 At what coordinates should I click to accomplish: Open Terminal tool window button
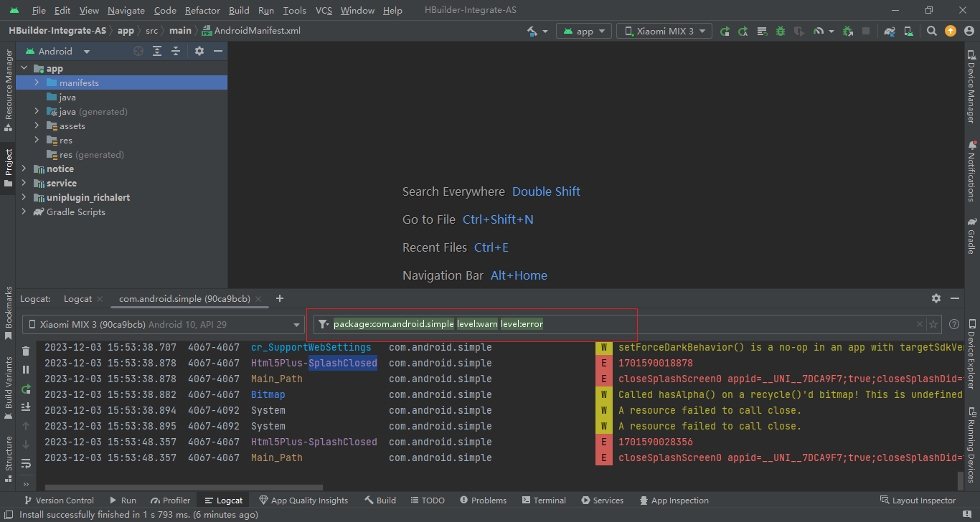point(544,500)
